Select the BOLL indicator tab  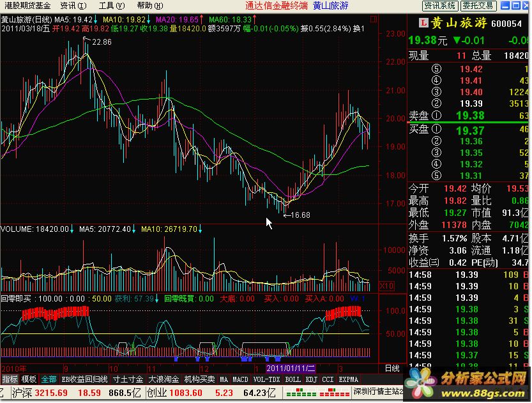[293, 379]
